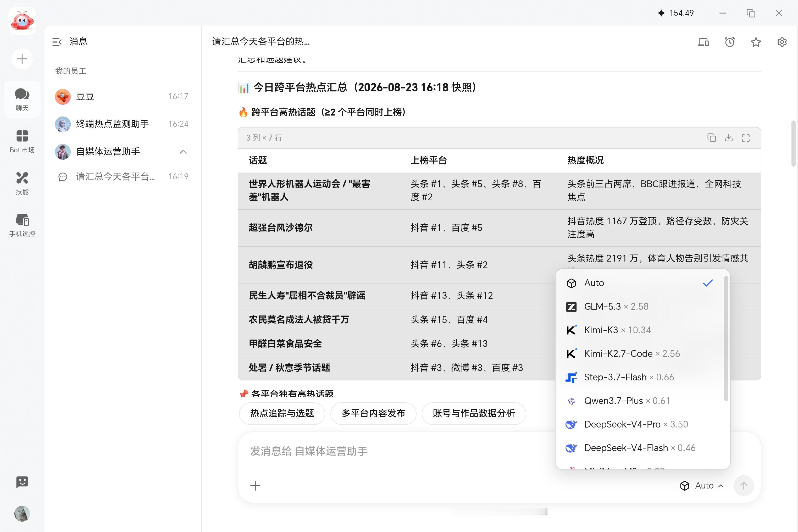Click the 我的员工 section label
This screenshot has height=532, width=798.
point(71,71)
